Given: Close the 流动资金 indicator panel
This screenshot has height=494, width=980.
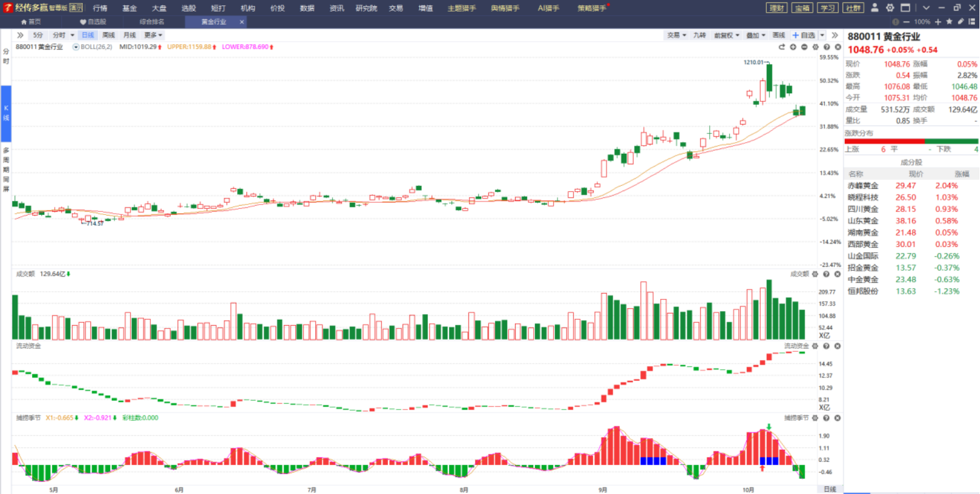Looking at the screenshot, I should tap(837, 346).
